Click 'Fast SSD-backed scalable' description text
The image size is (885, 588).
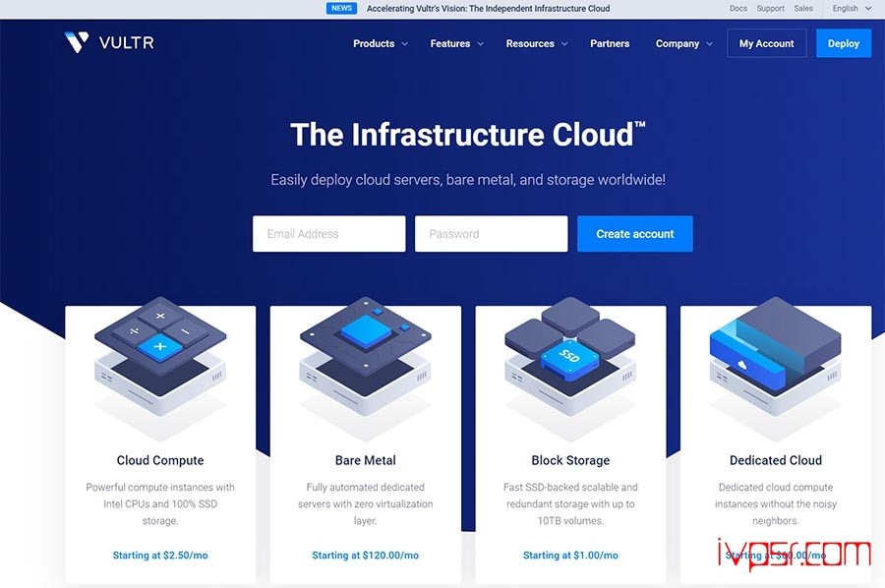(570, 503)
